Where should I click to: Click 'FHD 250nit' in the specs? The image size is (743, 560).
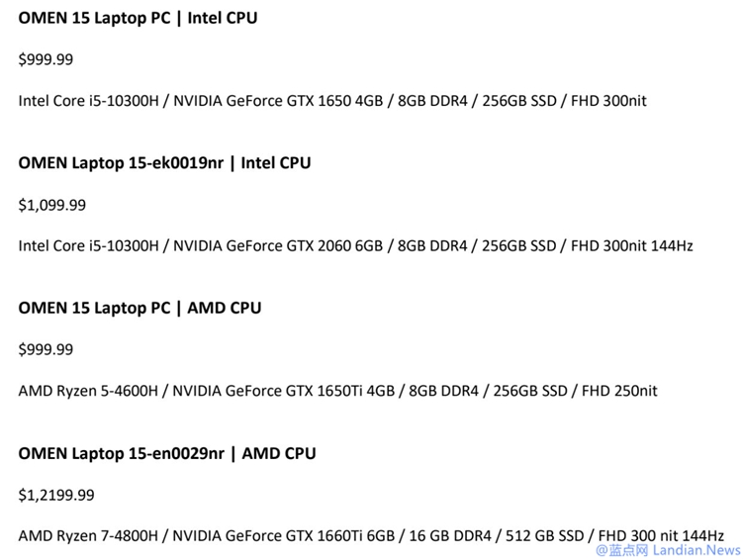pyautogui.click(x=621, y=390)
